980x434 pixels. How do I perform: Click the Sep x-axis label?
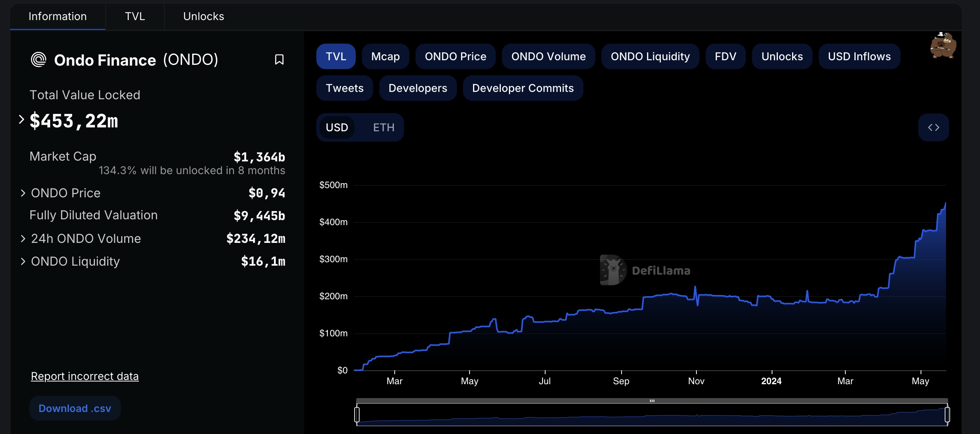click(621, 381)
